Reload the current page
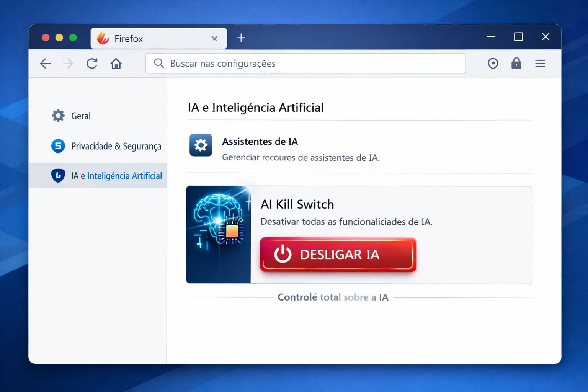 click(x=92, y=64)
